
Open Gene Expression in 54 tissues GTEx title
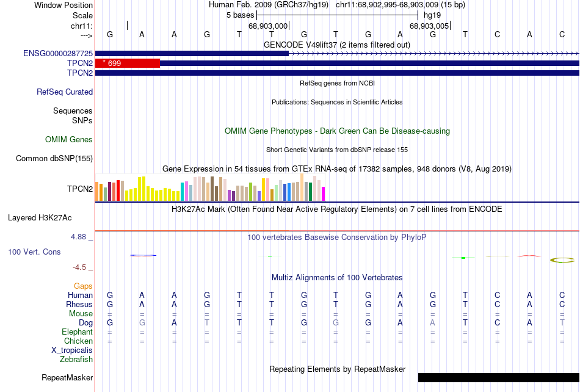click(337, 169)
